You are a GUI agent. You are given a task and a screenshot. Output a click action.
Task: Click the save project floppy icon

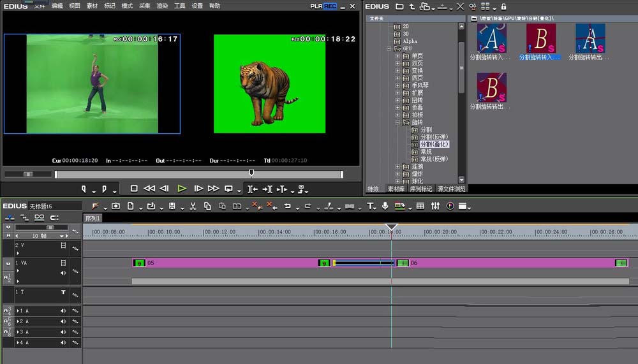172,206
